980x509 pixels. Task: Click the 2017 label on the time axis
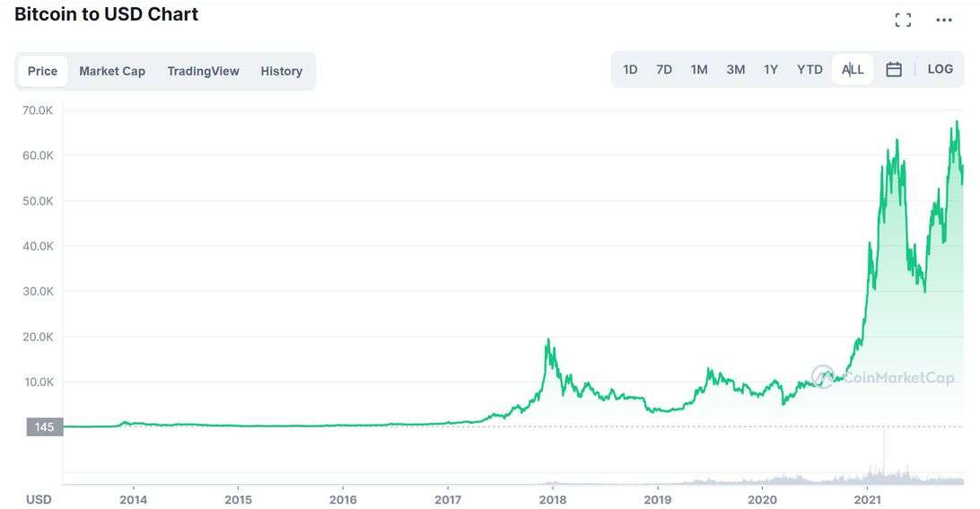pyautogui.click(x=448, y=499)
